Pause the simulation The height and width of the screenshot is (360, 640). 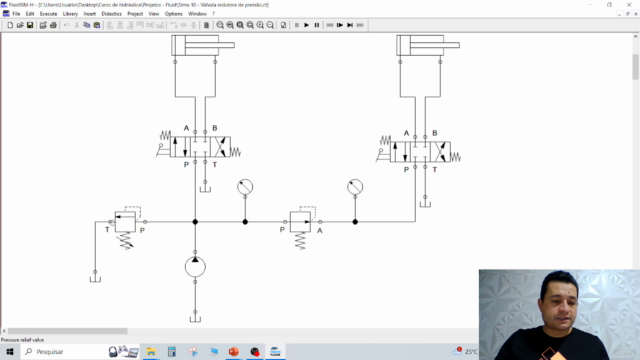pyautogui.click(x=317, y=25)
